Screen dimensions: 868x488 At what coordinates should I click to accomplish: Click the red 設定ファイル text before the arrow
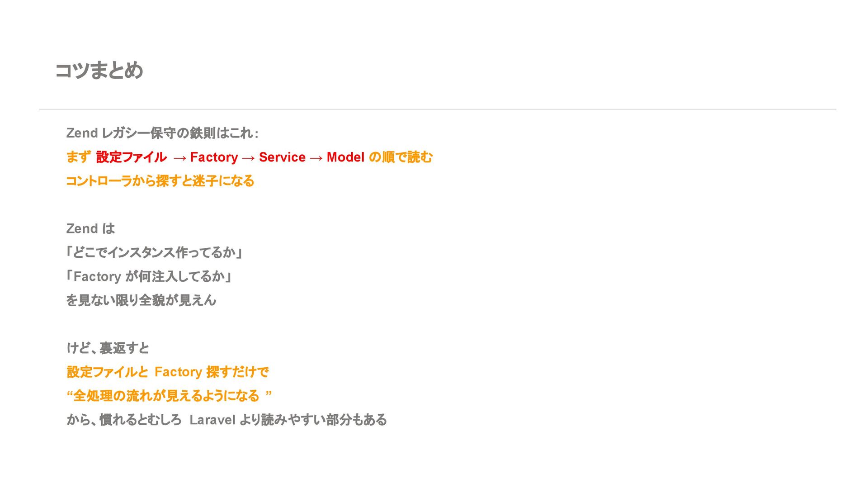131,157
